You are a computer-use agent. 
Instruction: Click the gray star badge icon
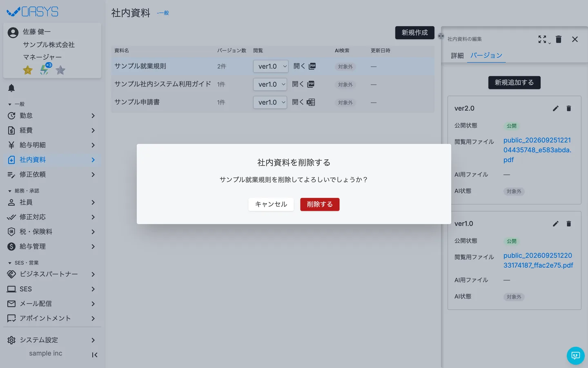pyautogui.click(x=60, y=70)
